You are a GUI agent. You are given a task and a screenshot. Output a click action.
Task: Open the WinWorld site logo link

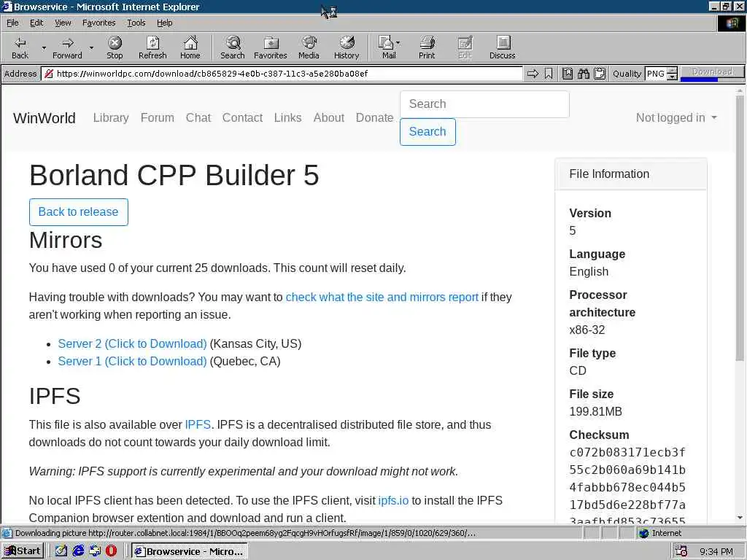(x=44, y=117)
